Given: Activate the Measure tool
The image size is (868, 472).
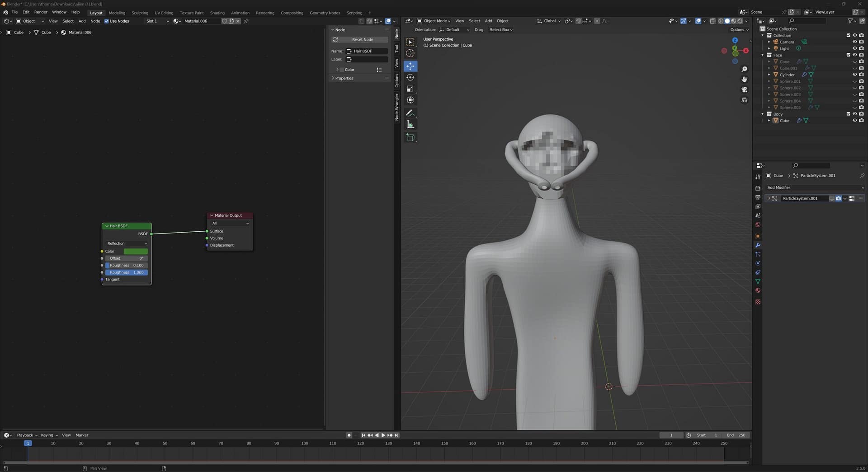Looking at the screenshot, I should pos(410,125).
